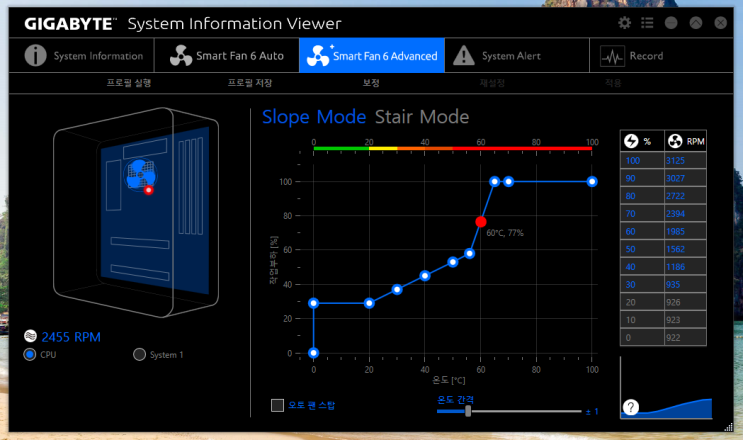Open the settings gear icon
743x440 pixels.
tap(625, 23)
